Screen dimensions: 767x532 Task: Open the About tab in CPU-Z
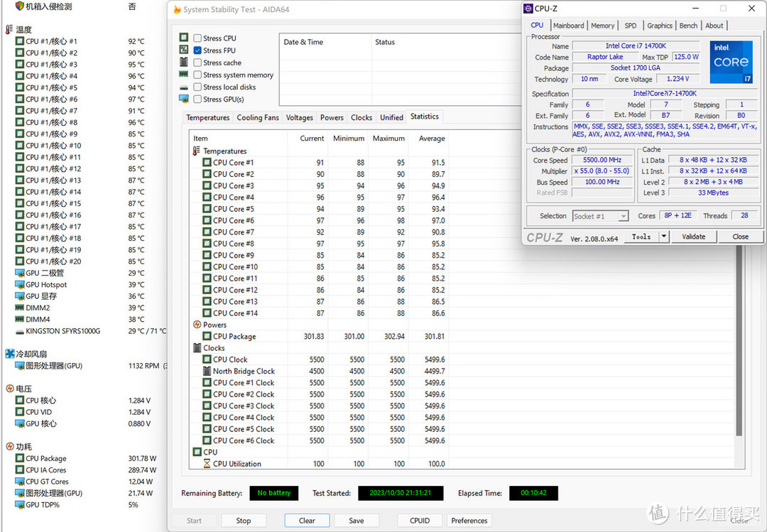(x=714, y=26)
